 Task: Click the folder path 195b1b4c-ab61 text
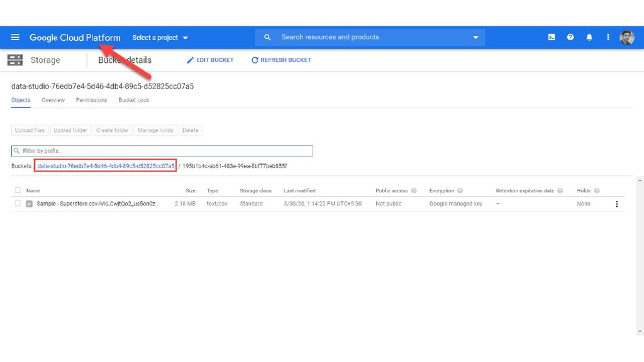[x=235, y=166]
